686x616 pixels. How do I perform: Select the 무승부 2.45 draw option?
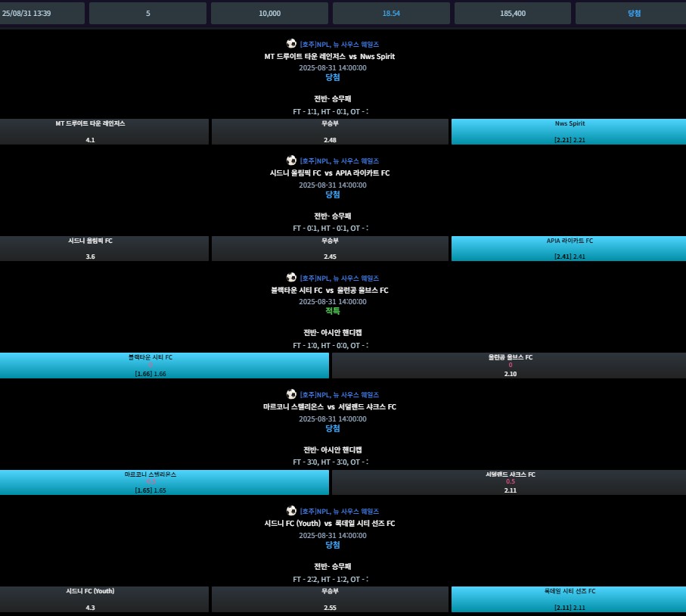tap(330, 249)
